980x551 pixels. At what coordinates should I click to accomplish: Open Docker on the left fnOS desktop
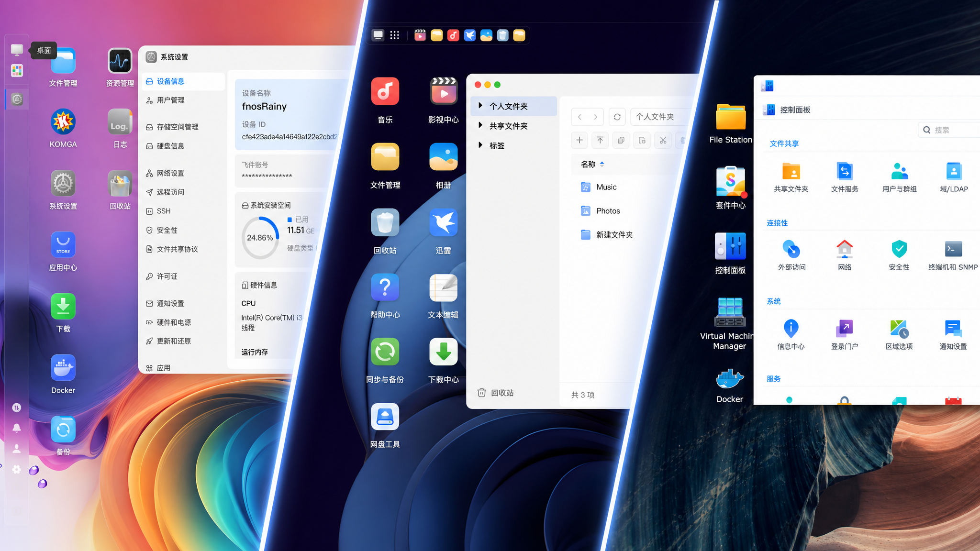click(63, 368)
